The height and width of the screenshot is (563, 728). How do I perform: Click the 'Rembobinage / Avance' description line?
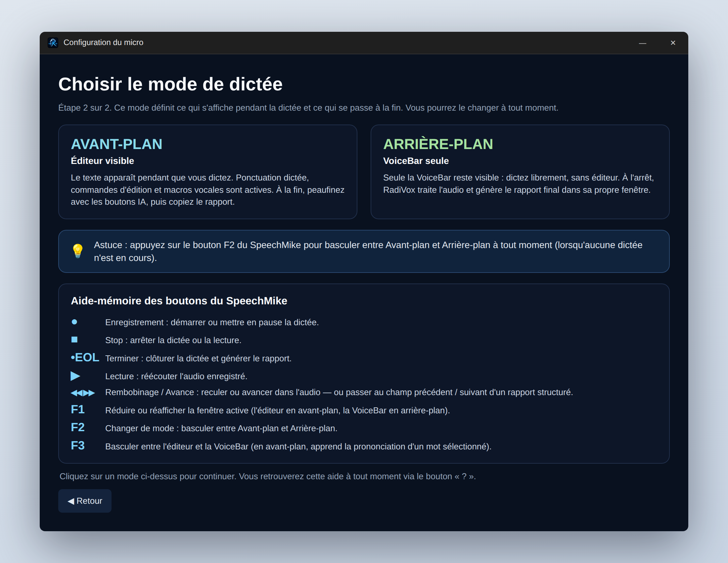click(339, 392)
